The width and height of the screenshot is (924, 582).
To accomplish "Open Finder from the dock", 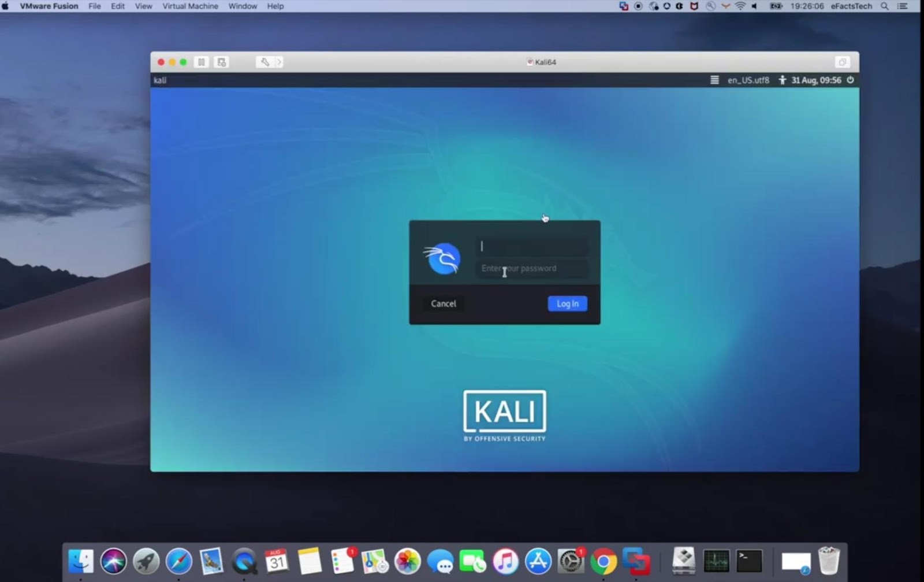I will pos(81,561).
